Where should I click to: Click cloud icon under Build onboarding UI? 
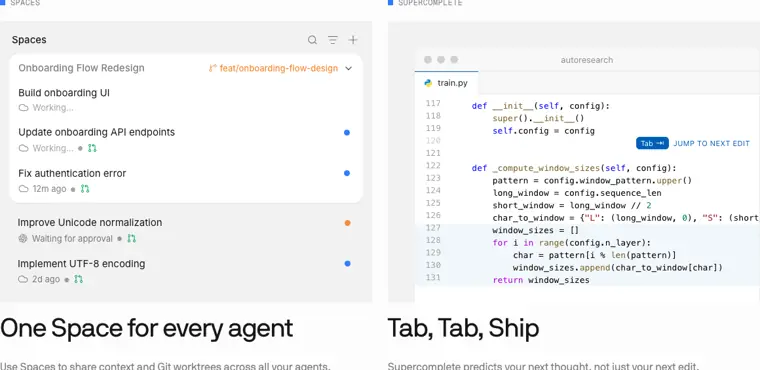(23, 108)
